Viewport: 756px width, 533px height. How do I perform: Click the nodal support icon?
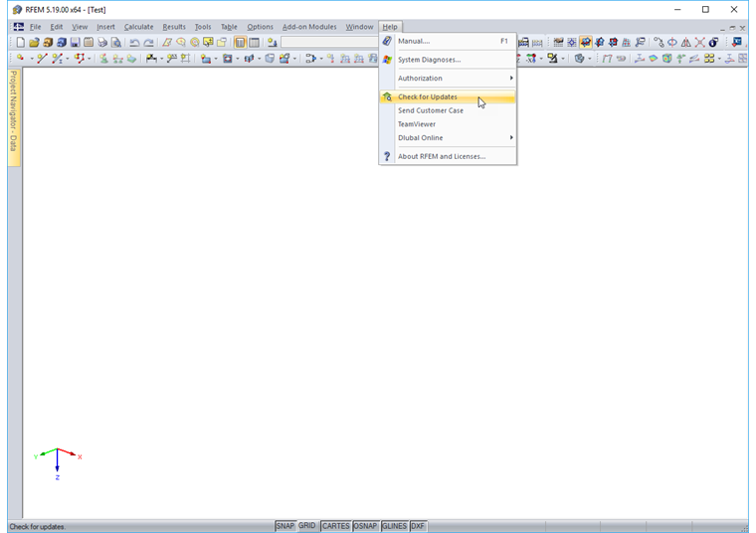click(x=103, y=59)
